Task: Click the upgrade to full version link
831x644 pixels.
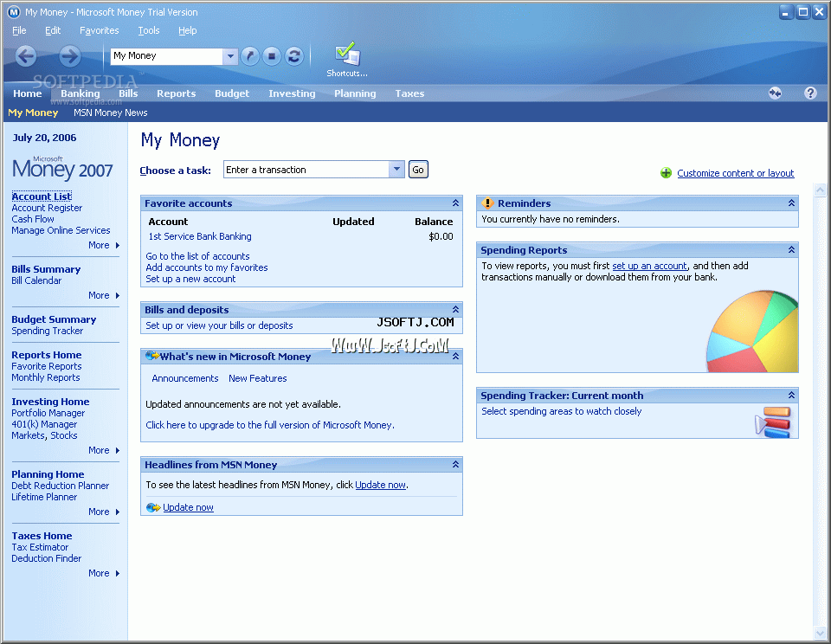Action: click(270, 425)
